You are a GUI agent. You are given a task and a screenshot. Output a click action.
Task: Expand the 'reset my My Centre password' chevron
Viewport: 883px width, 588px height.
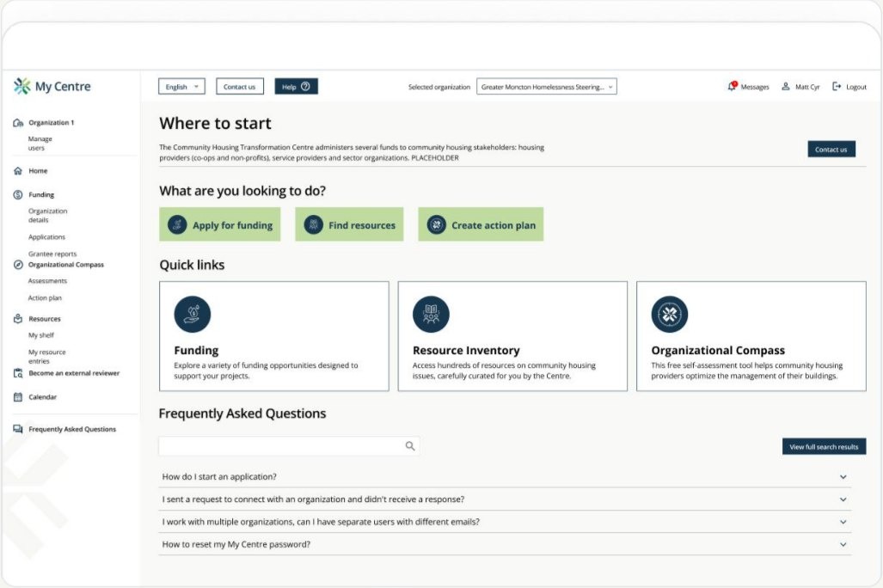coord(843,545)
